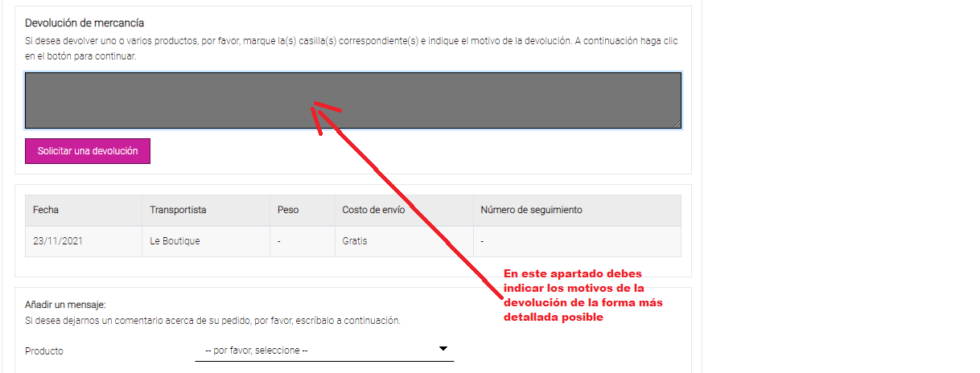
Task: Click the Número de seguimiento column header
Action: (531, 210)
